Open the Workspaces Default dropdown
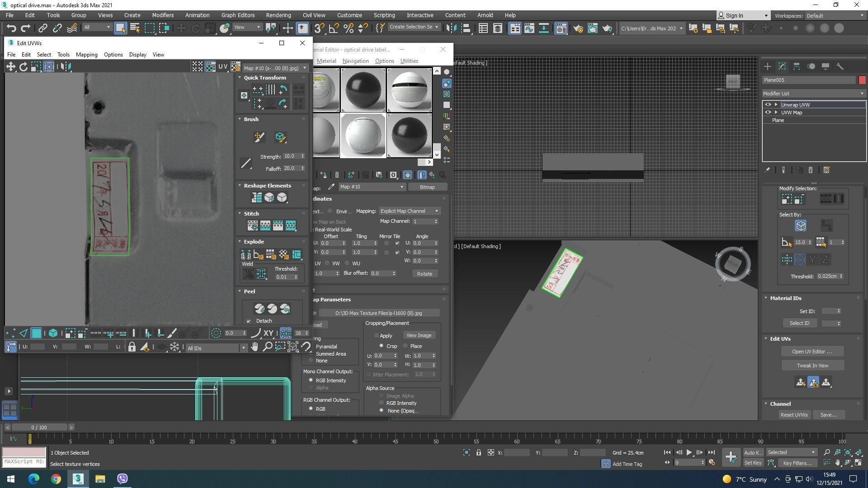868x488 pixels. [835, 16]
